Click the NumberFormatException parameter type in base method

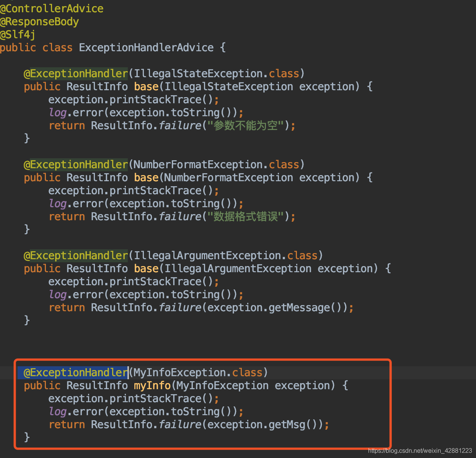[x=229, y=177]
